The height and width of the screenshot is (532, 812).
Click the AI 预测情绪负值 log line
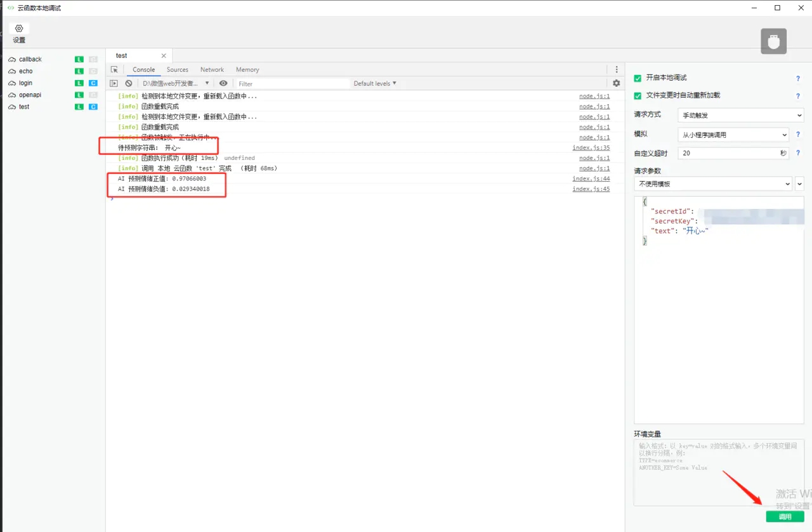pyautogui.click(x=164, y=189)
